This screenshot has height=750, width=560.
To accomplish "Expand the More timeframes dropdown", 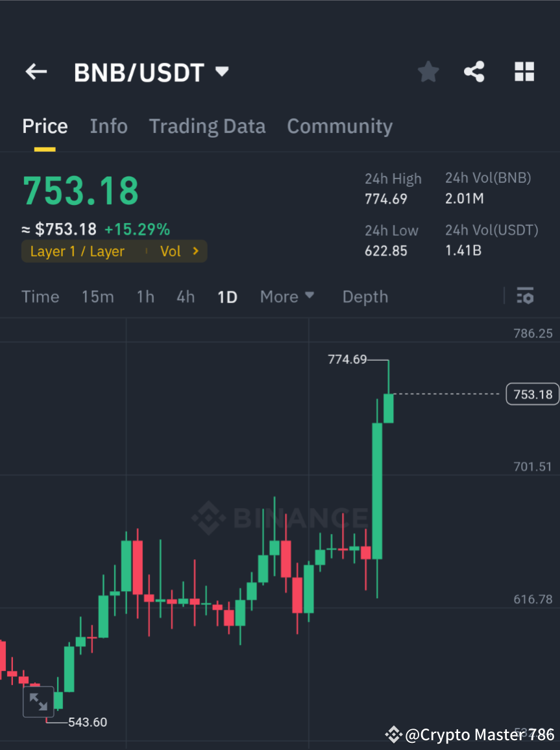I will (x=286, y=296).
